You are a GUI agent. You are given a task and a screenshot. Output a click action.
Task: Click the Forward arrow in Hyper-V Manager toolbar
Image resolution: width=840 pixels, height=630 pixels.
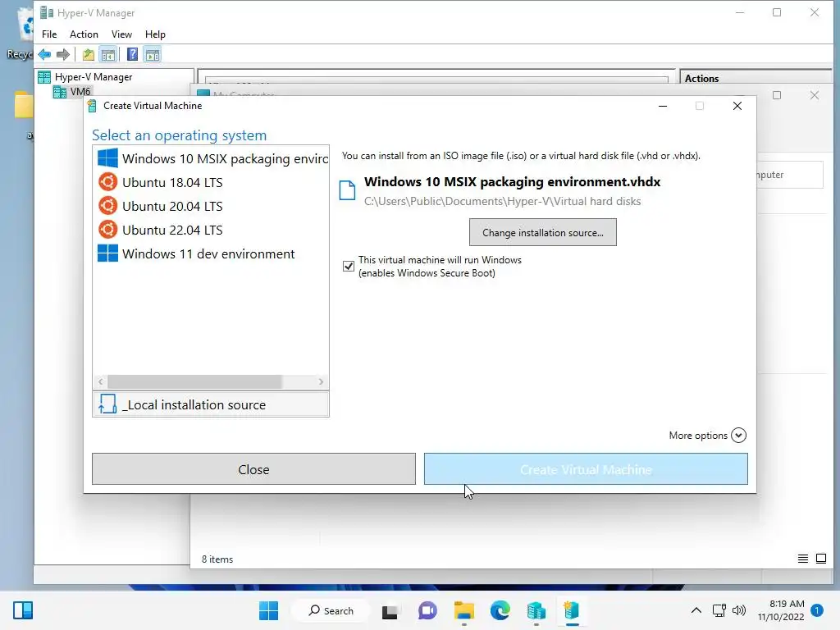63,54
